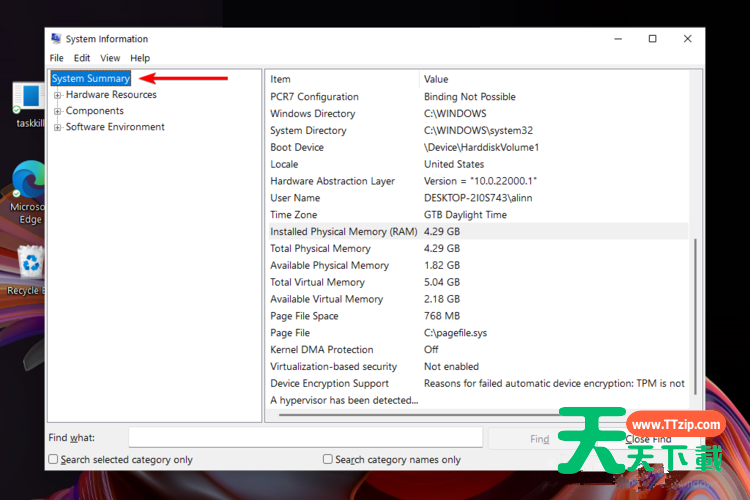Viewport: 750px width, 500px height.
Task: Click the GTB Daylight Time value
Action: [465, 215]
